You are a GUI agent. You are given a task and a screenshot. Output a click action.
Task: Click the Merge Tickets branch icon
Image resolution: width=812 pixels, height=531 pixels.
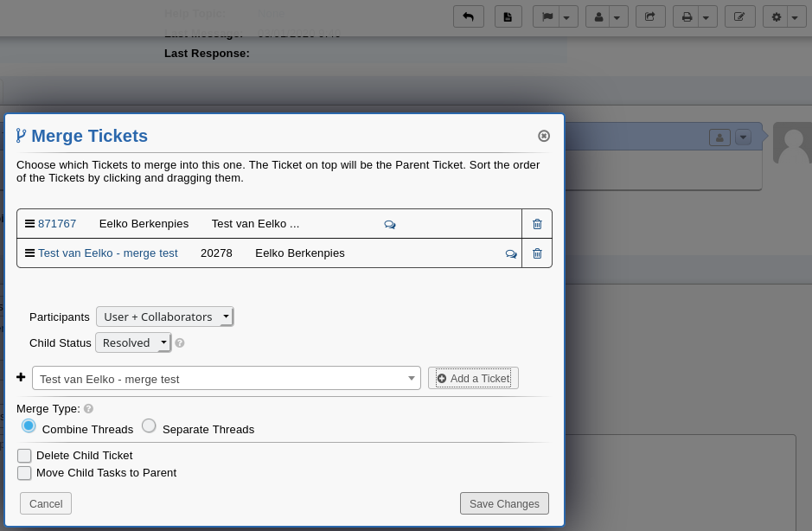[x=21, y=136]
